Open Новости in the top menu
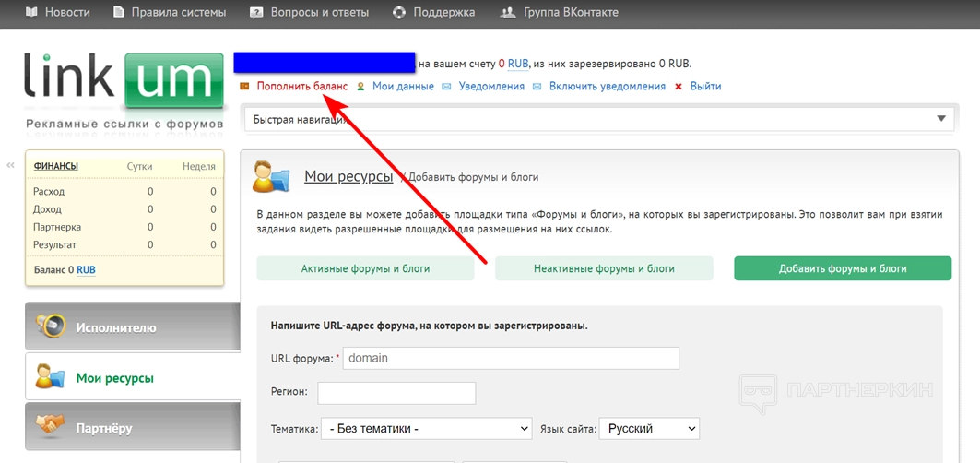Screen dimensions: 980x463 pos(67,13)
